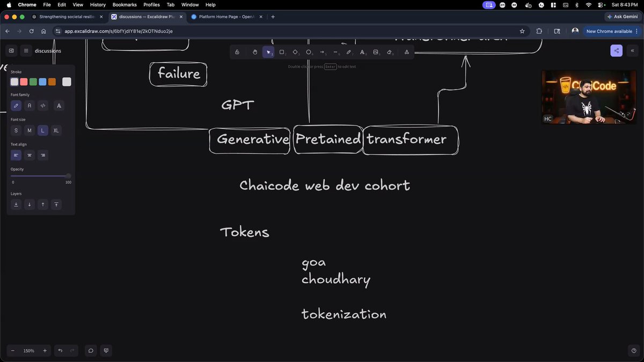Set font size to L
Image resolution: width=644 pixels, height=362 pixels.
43,130
